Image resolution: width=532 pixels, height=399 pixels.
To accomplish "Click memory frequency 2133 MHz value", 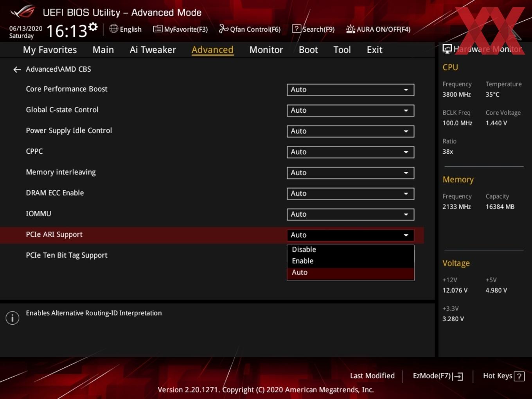I will point(457,207).
